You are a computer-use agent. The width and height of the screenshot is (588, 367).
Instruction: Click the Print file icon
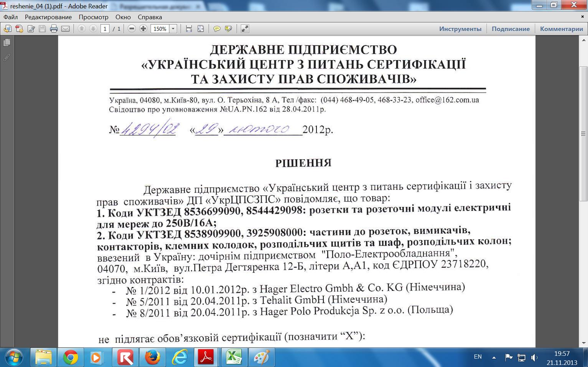point(54,29)
